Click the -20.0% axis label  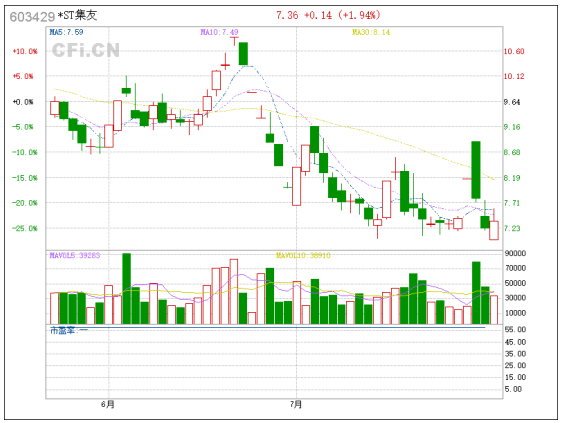tap(25, 203)
